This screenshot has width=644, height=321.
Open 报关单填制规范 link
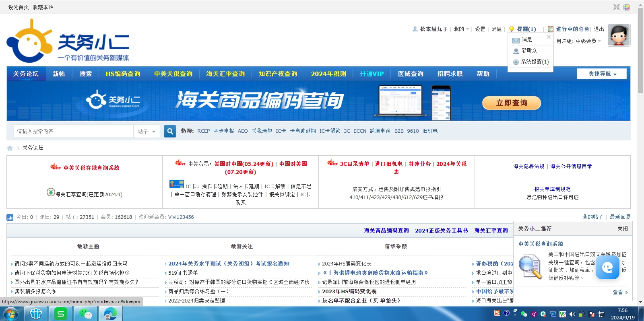[x=552, y=189]
